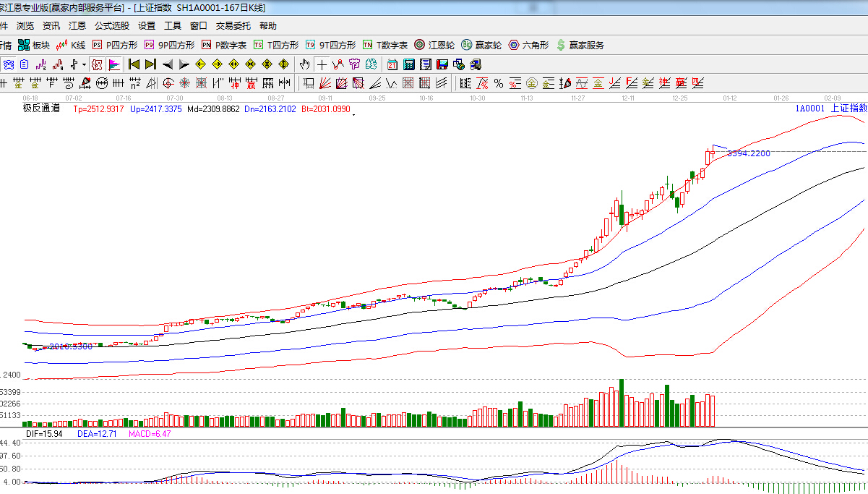Screen dimensions: 868x494
Task: Click the 3394.2200 price label on chart
Action: (x=748, y=153)
